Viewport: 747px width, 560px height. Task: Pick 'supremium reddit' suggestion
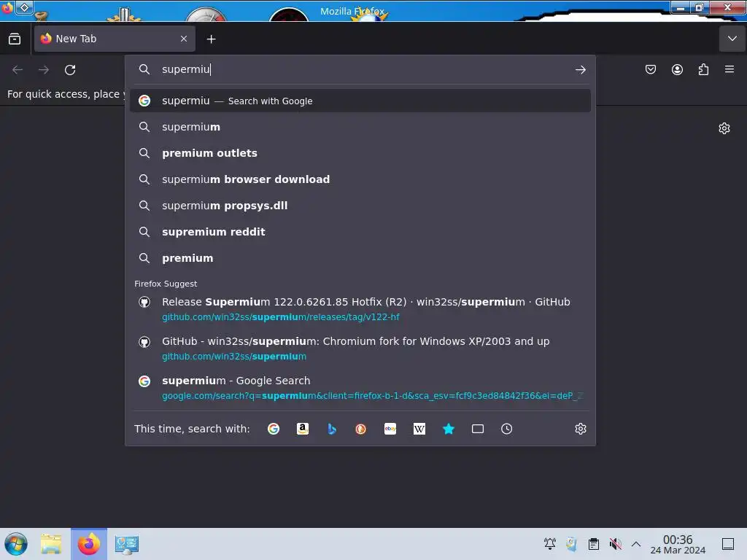(360, 232)
